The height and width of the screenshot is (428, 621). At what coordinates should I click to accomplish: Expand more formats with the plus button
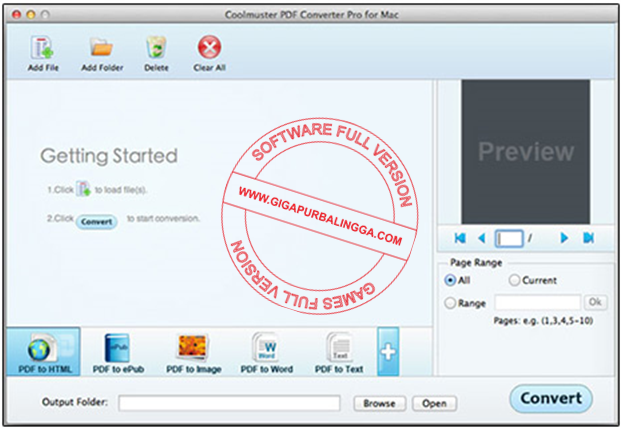pyautogui.click(x=388, y=352)
